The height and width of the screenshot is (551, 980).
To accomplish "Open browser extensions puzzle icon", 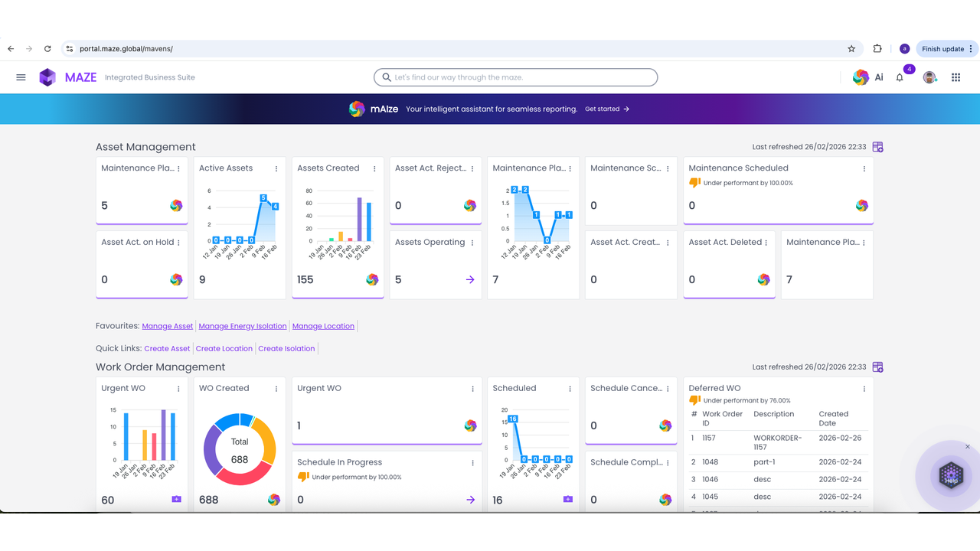I will pos(877,49).
